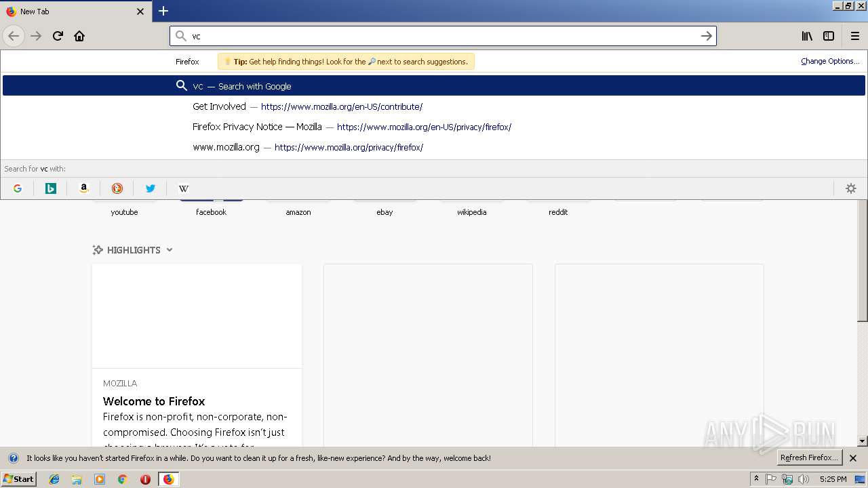Close the New Tab tab
This screenshot has height=488, width=868.
click(140, 12)
